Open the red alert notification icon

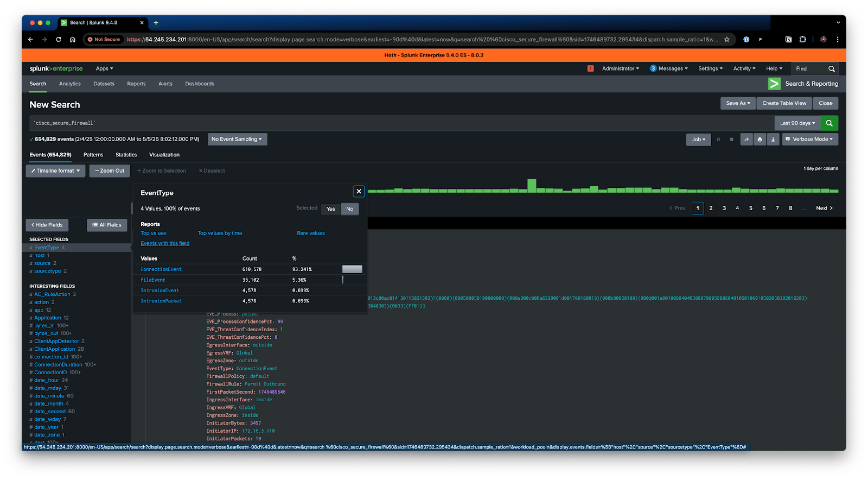pos(590,68)
